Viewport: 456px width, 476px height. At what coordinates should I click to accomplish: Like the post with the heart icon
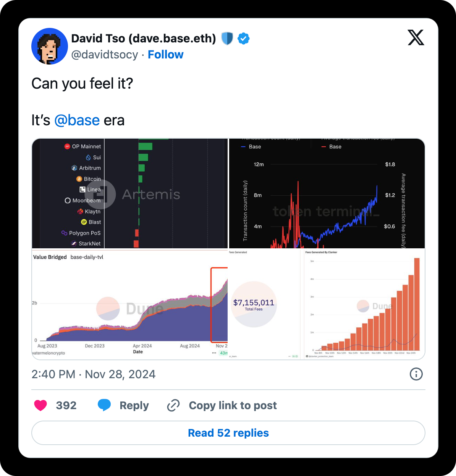tap(40, 405)
